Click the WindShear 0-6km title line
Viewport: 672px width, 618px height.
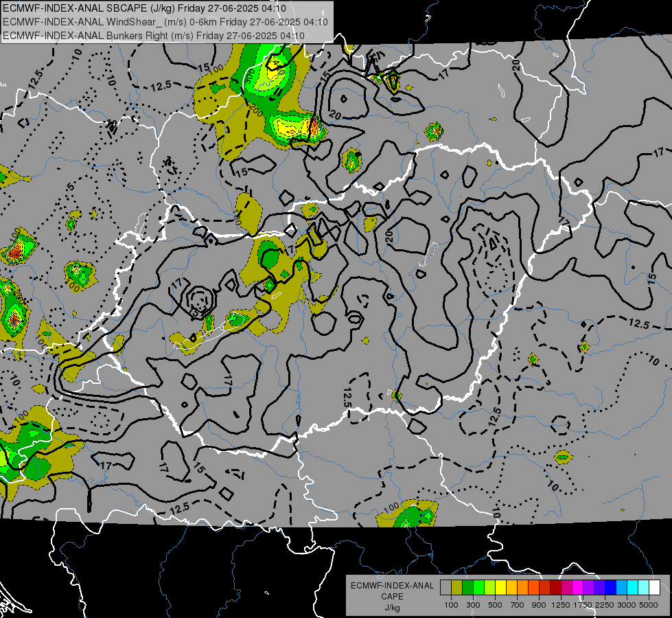[165, 22]
